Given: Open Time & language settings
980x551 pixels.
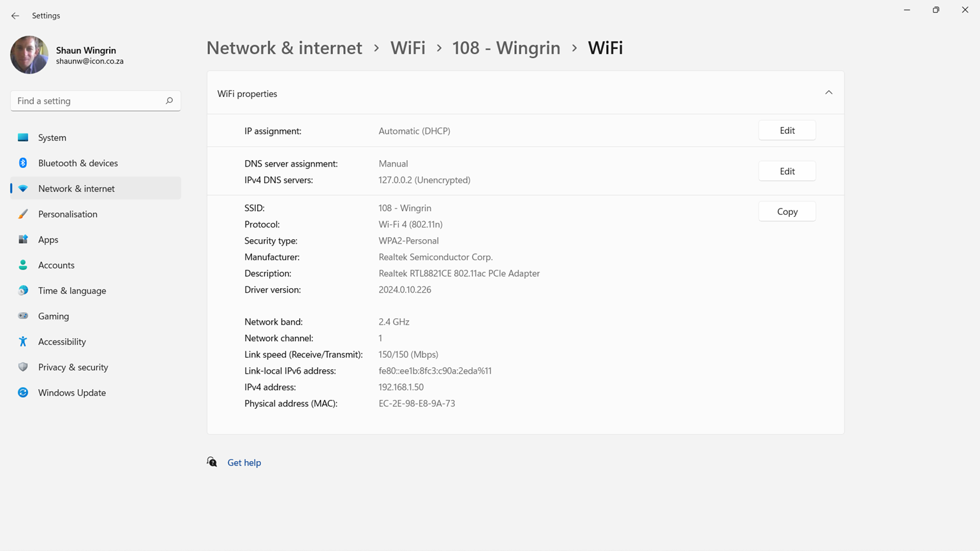Looking at the screenshot, I should tap(96, 291).
